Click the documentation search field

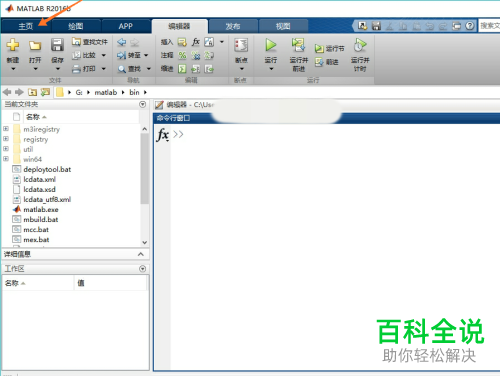tap(489, 26)
